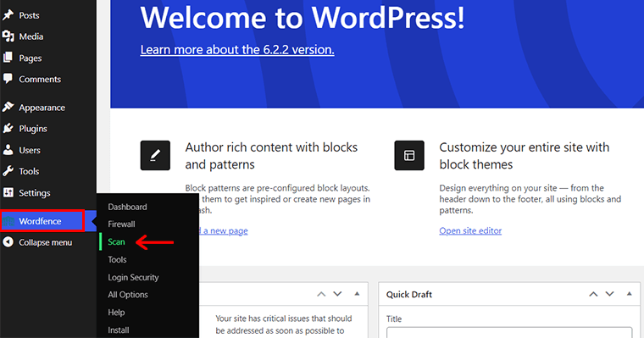Click the Comments speech bubble icon
The image size is (644, 338).
(x=8, y=79)
